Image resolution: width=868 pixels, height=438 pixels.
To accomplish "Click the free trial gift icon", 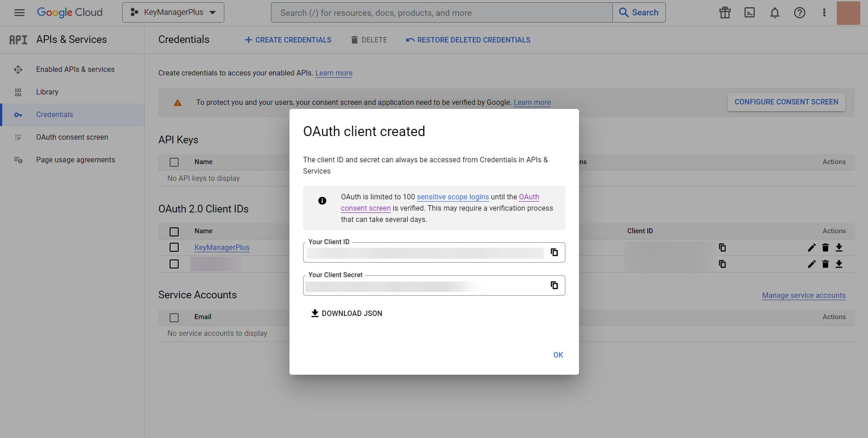I will pyautogui.click(x=724, y=12).
